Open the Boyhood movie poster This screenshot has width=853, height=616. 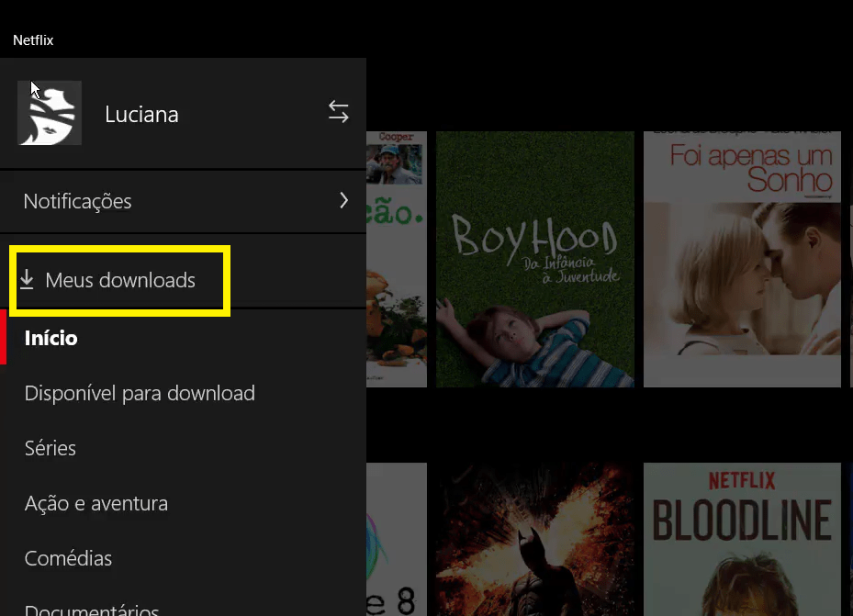pos(534,259)
